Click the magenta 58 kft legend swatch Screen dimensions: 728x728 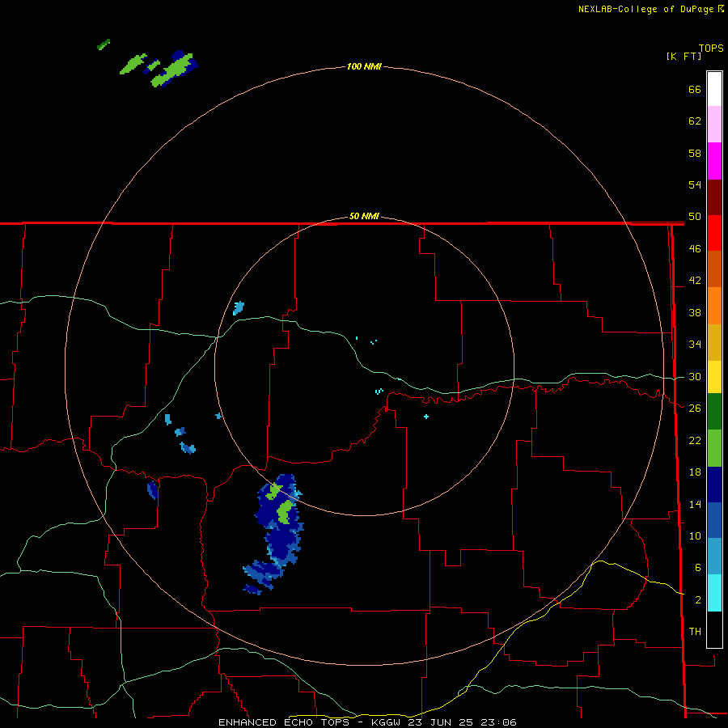pos(714,161)
